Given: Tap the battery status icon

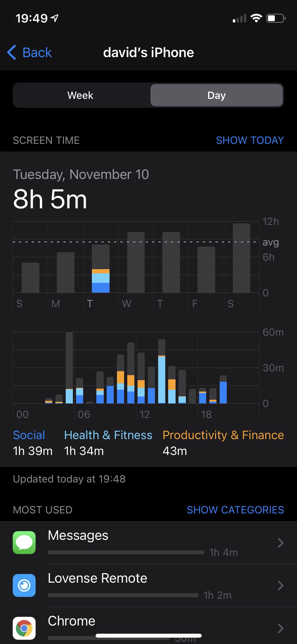Looking at the screenshot, I should click(276, 18).
